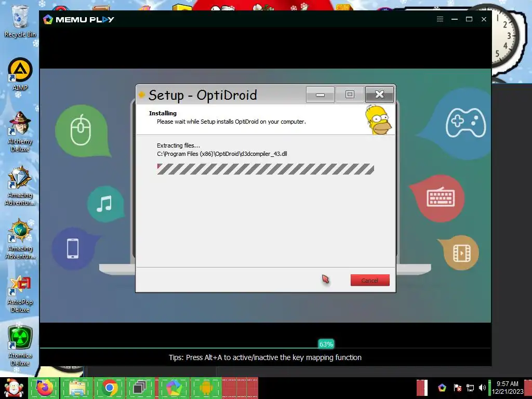Click the blue smartphone bubble icon
This screenshot has width=532, height=399.
[x=73, y=249]
